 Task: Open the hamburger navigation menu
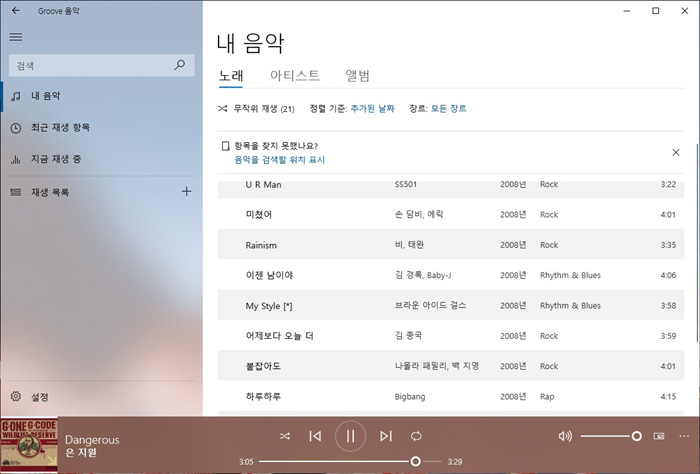tap(16, 37)
